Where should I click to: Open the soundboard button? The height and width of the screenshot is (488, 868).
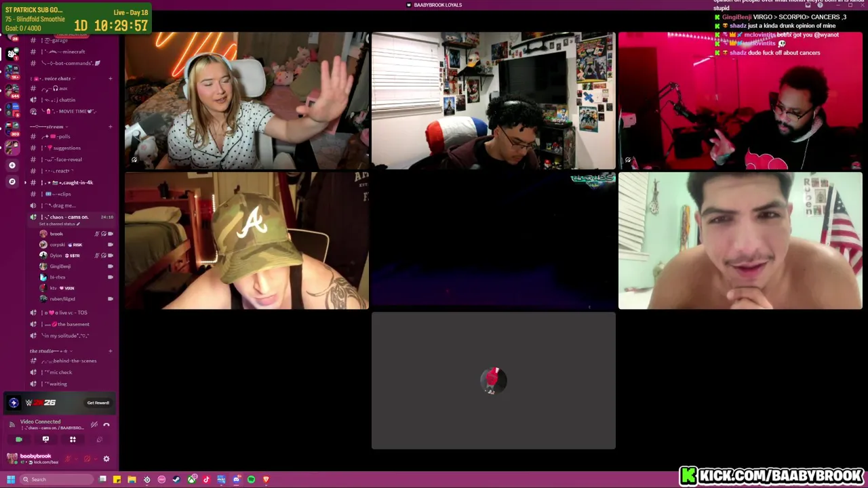pos(100,439)
